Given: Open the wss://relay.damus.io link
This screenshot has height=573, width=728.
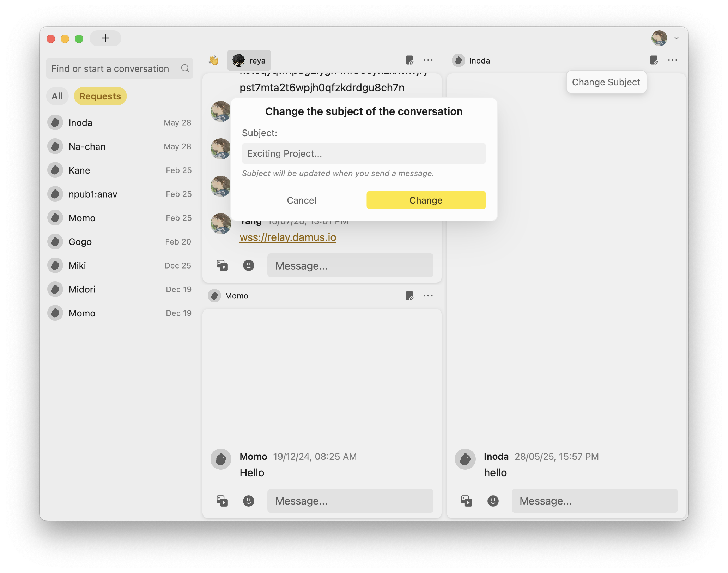Looking at the screenshot, I should click(288, 237).
